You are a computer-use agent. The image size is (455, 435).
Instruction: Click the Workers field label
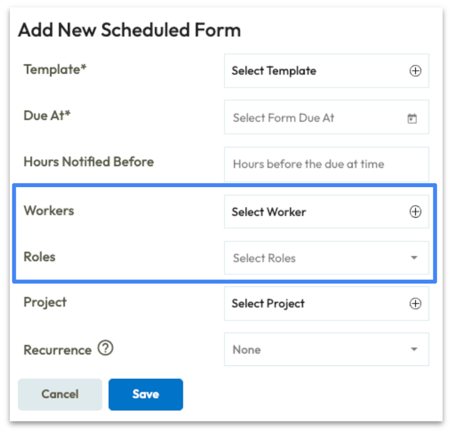[x=49, y=211]
